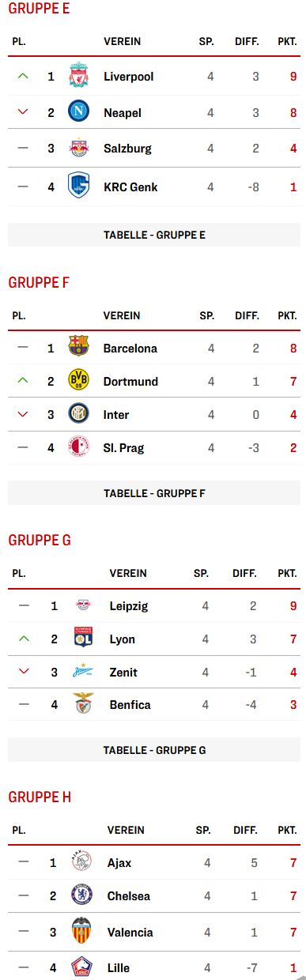Select the Valencia club crest
The width and height of the screenshot is (306, 980).
(81, 931)
